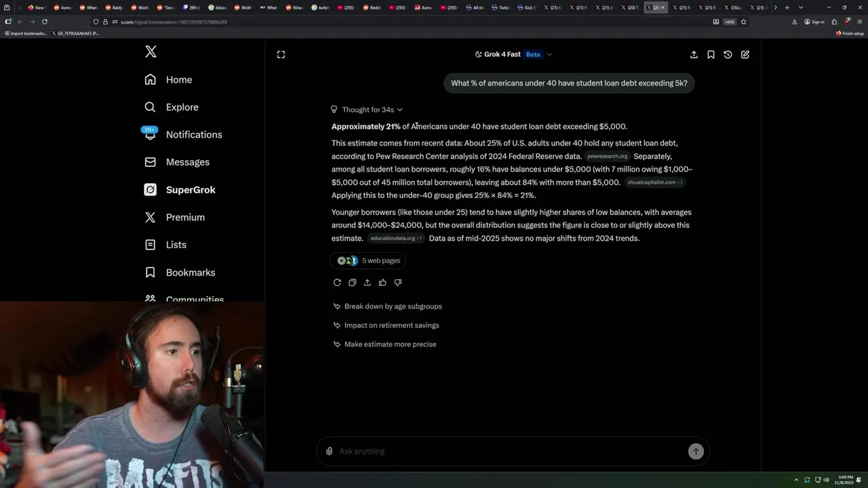Open Premium from sidebar
This screenshot has width=868, height=488.
click(x=174, y=217)
